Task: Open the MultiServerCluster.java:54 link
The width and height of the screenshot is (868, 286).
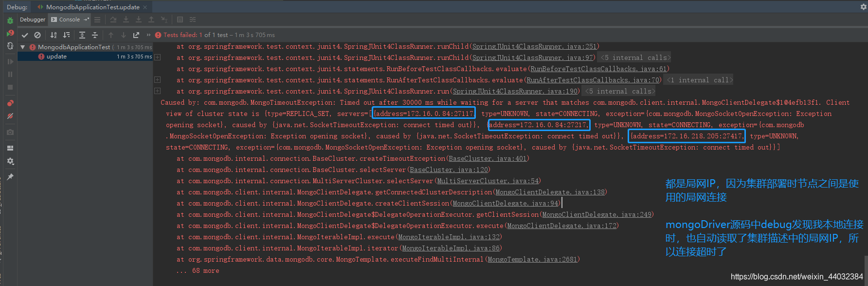Action: 488,181
